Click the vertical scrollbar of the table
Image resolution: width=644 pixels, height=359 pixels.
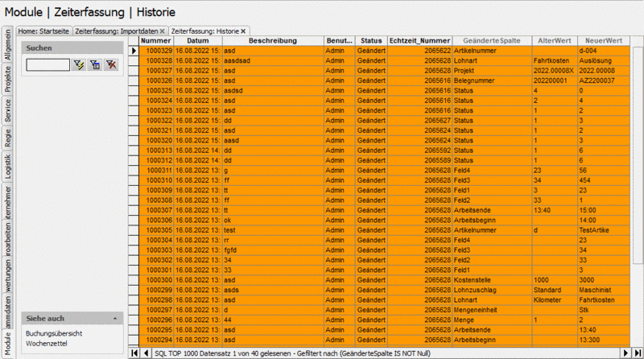click(637, 156)
